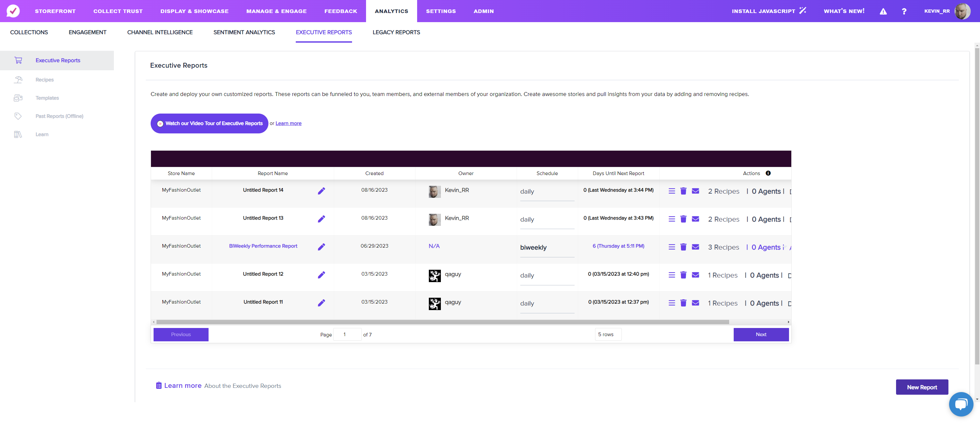The image size is (980, 423).
Task: Click the page number input field
Action: (x=347, y=334)
